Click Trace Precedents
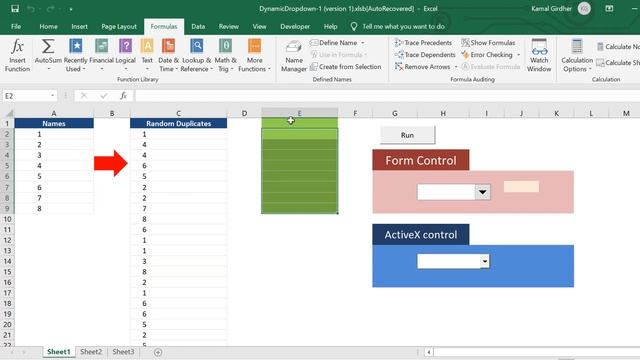The height and width of the screenshot is (360, 640). point(423,43)
